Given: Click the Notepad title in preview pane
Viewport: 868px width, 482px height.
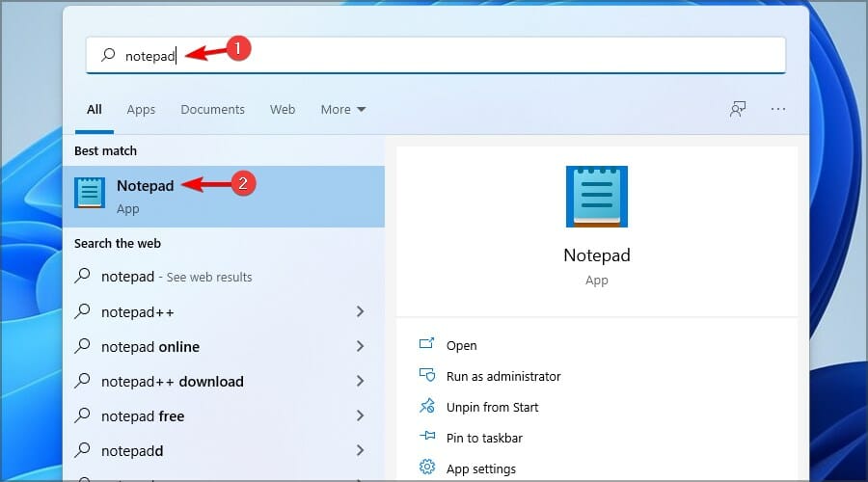Looking at the screenshot, I should tap(597, 255).
